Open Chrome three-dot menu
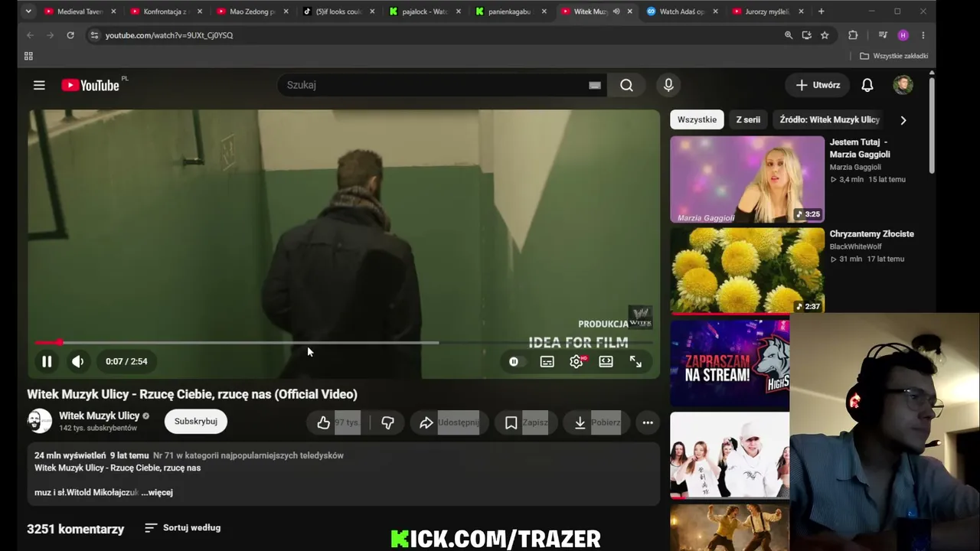 923,35
